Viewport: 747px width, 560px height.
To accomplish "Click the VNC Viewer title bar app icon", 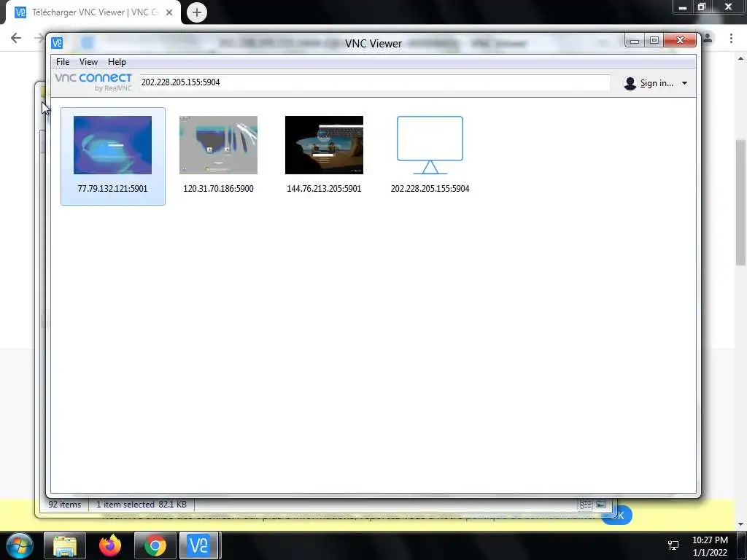I will click(57, 43).
